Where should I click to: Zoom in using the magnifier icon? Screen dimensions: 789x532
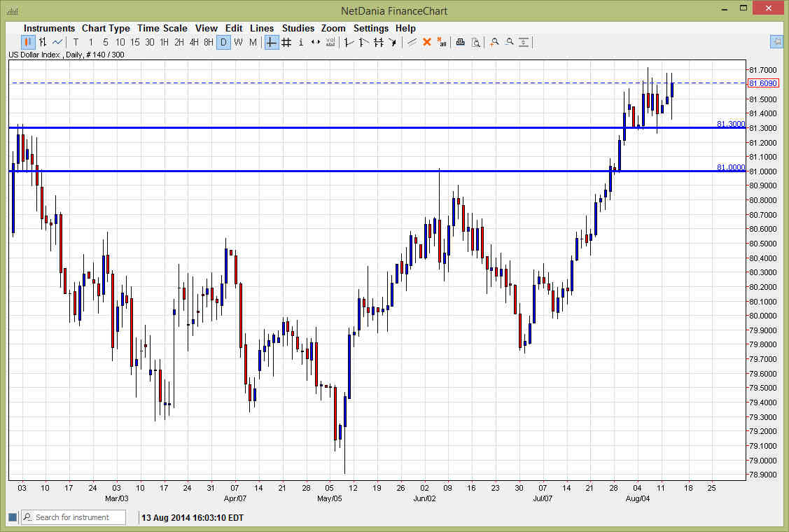tap(494, 42)
